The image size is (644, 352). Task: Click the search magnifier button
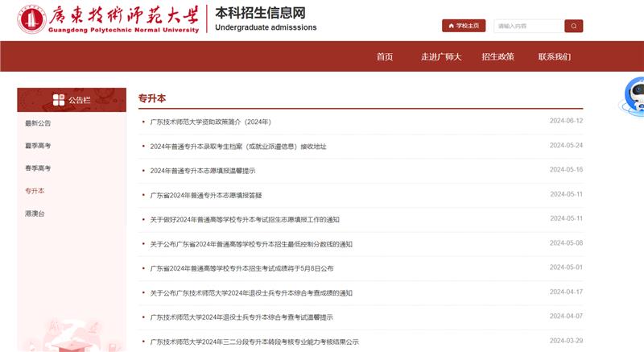pyautogui.click(x=573, y=26)
